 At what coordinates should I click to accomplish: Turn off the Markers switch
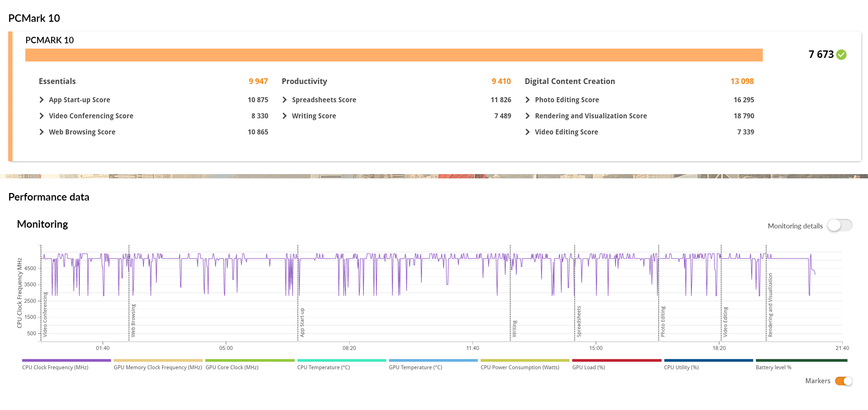(844, 381)
